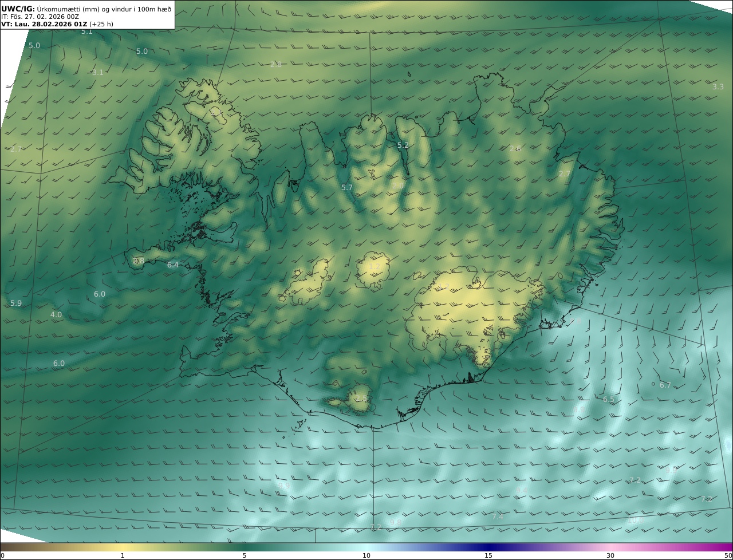Click the "5.1" value label on the map
Screen dimensions: 733x560
pos(86,31)
